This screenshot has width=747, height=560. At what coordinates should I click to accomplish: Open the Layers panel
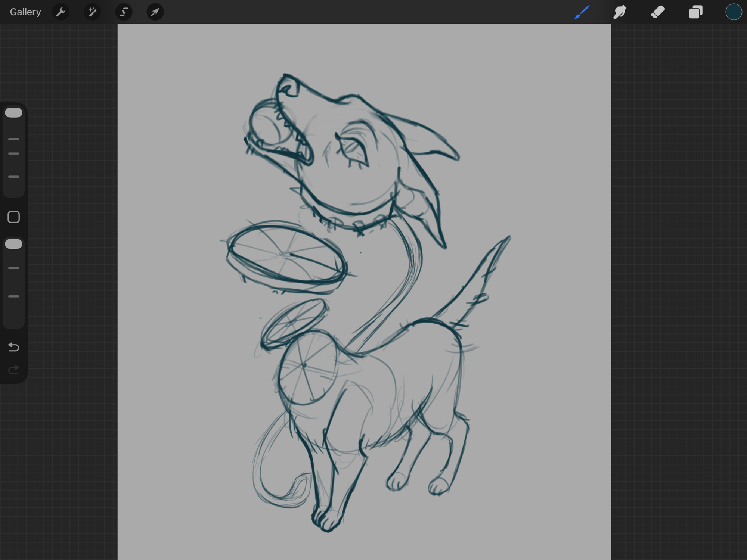[x=695, y=12]
